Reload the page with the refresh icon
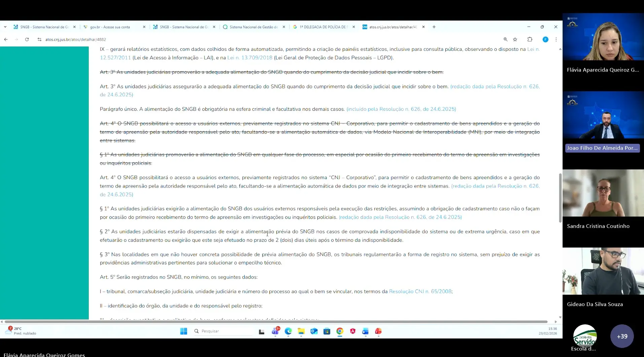Image resolution: width=644 pixels, height=357 pixels. coord(27,39)
